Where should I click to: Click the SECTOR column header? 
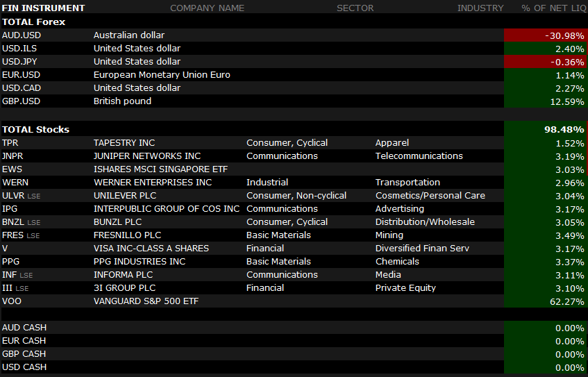pyautogui.click(x=355, y=8)
